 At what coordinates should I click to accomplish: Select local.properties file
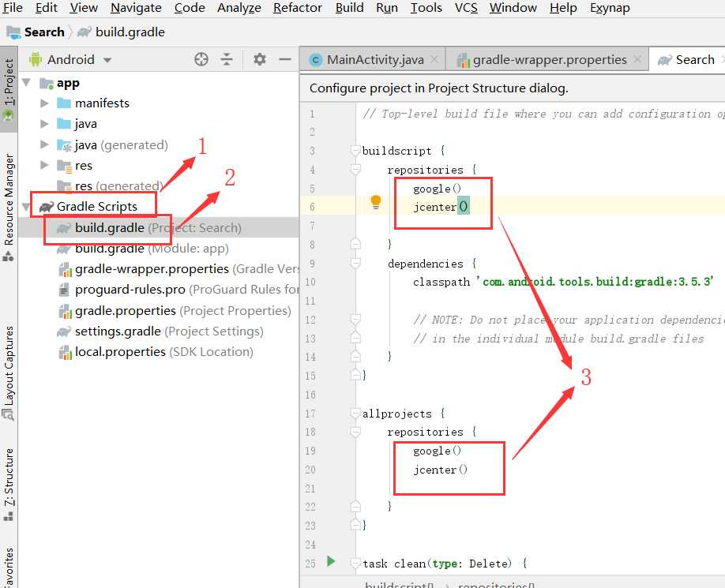coord(156,352)
